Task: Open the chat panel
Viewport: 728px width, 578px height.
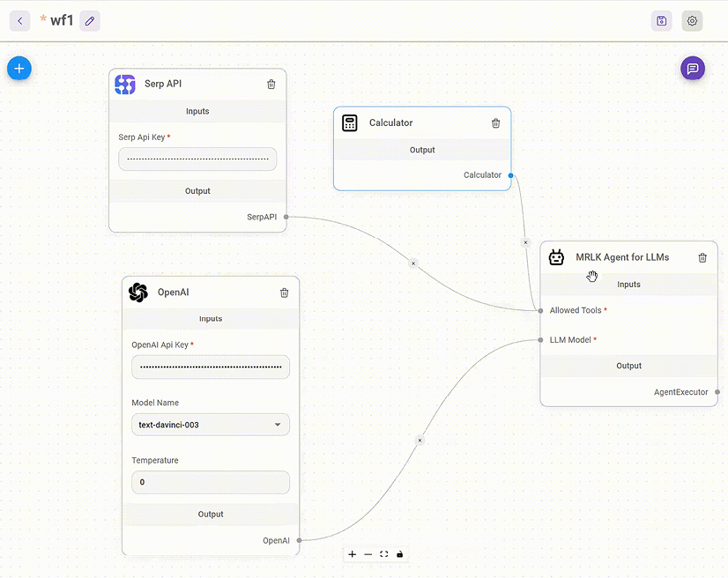Action: pyautogui.click(x=693, y=68)
